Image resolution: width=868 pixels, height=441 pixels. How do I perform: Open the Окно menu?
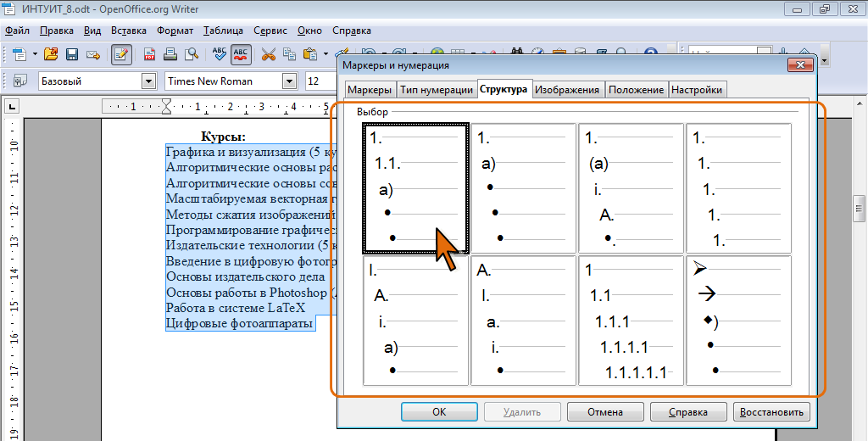[309, 31]
